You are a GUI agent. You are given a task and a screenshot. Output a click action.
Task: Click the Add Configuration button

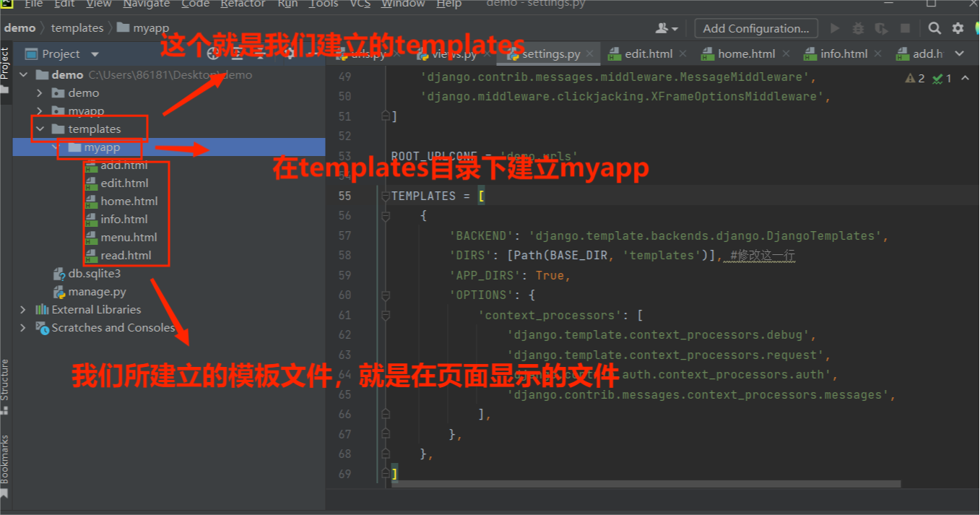(x=756, y=28)
